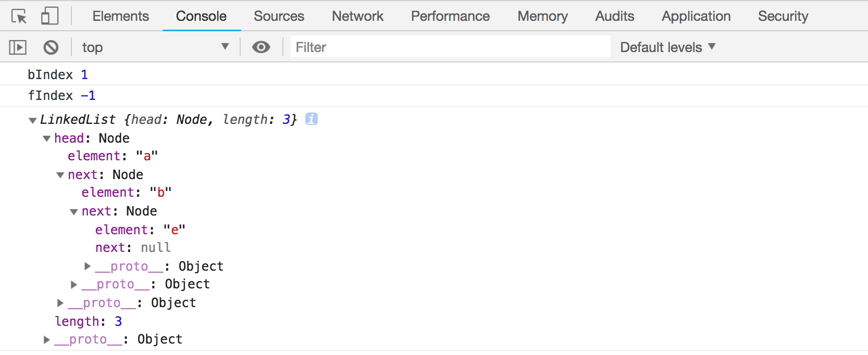Open live expression eye icon
868x355 pixels.
(x=261, y=47)
